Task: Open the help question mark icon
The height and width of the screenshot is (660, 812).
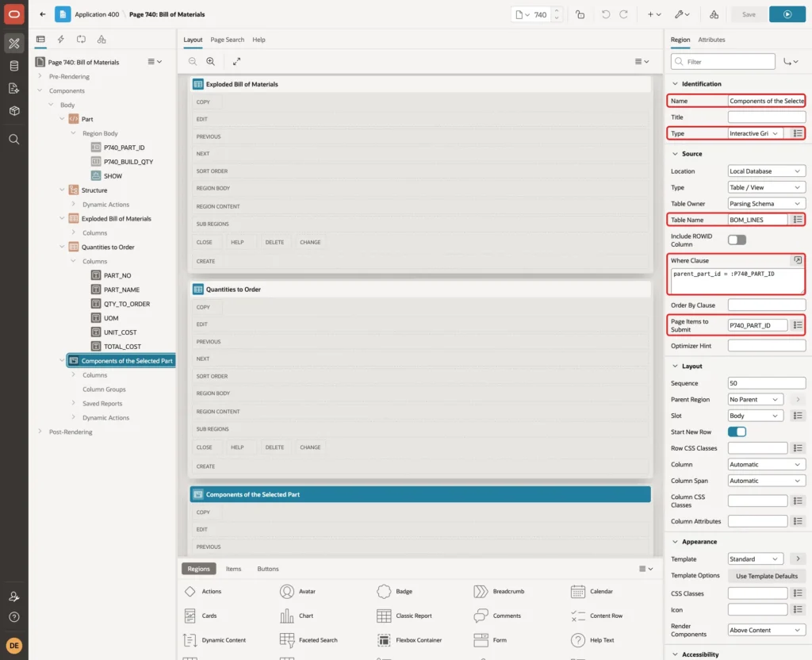Action: coord(14,617)
